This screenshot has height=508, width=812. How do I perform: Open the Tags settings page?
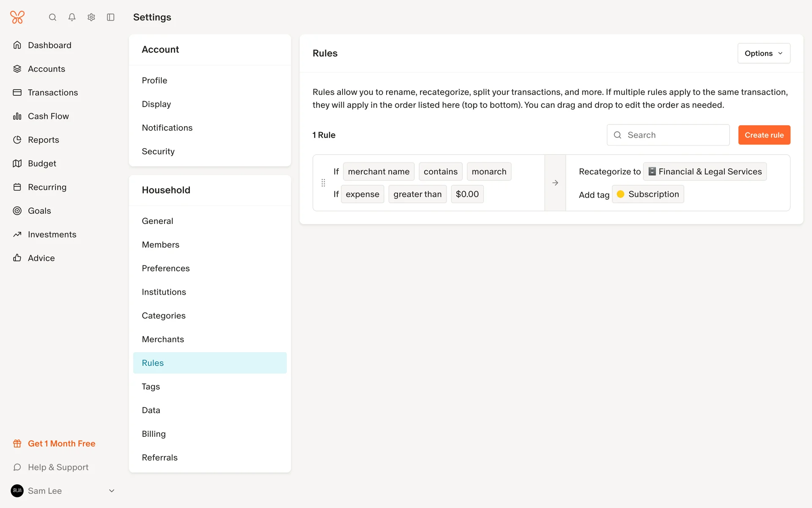[151, 387]
